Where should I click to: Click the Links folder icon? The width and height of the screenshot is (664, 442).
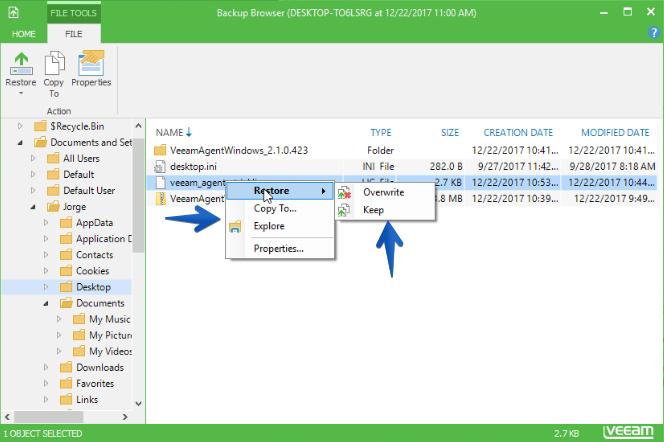(66, 400)
